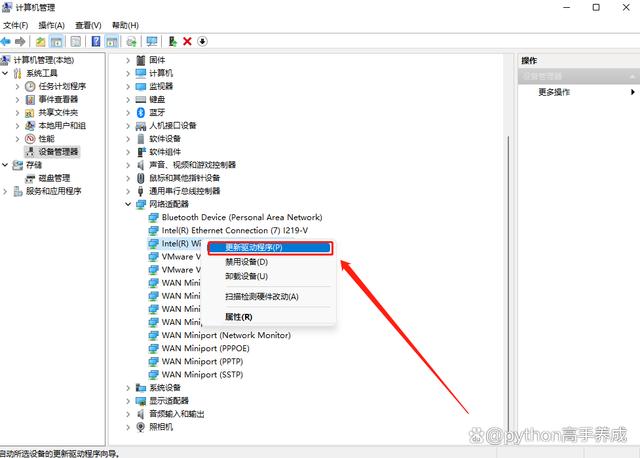
Task: Expand the 软件设备 category
Action: pos(128,138)
